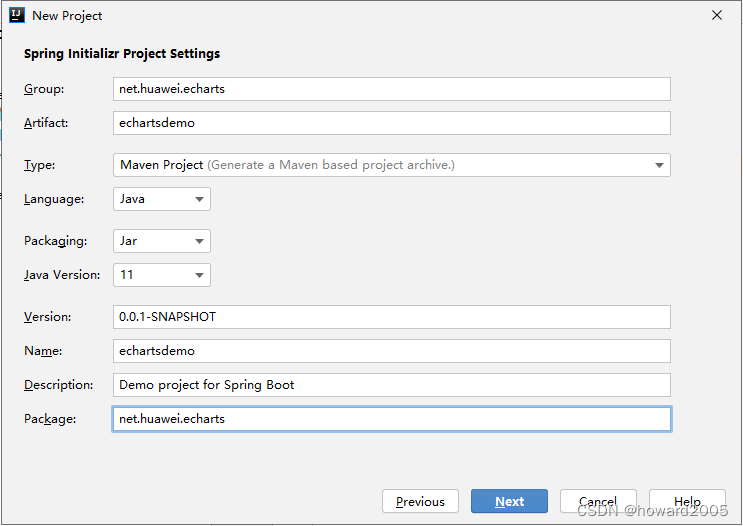Focus the Package input field
The height and width of the screenshot is (526, 743).
[391, 419]
